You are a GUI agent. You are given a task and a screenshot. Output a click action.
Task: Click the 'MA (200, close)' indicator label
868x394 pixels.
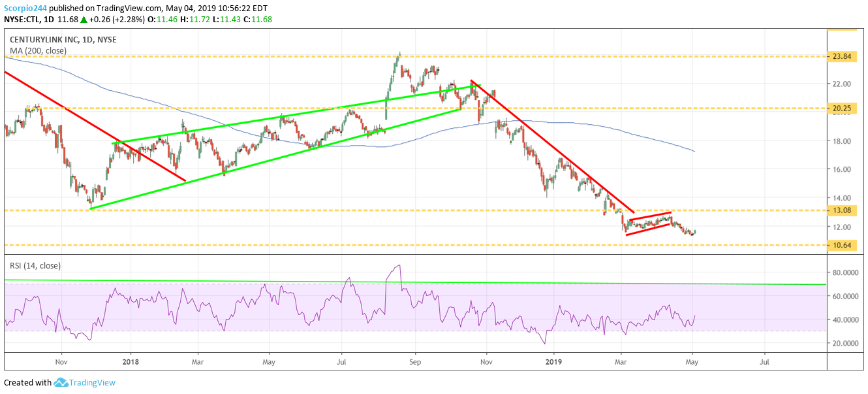(38, 50)
